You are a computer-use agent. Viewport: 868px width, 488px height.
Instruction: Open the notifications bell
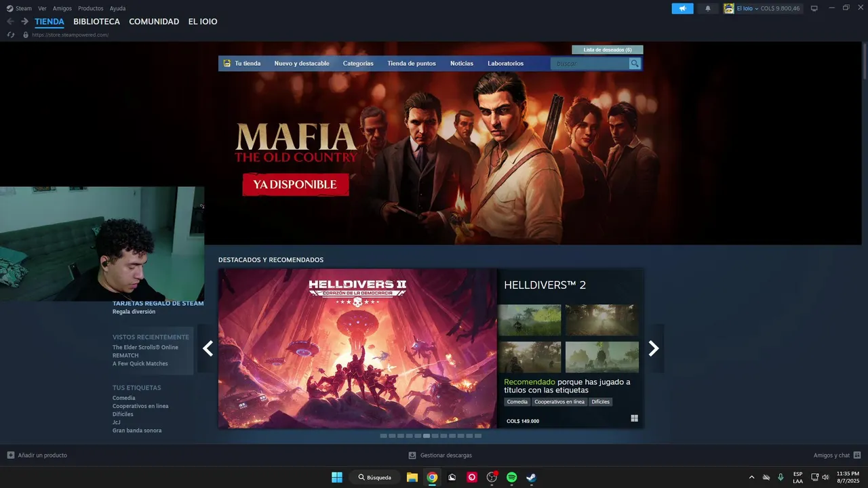(708, 8)
